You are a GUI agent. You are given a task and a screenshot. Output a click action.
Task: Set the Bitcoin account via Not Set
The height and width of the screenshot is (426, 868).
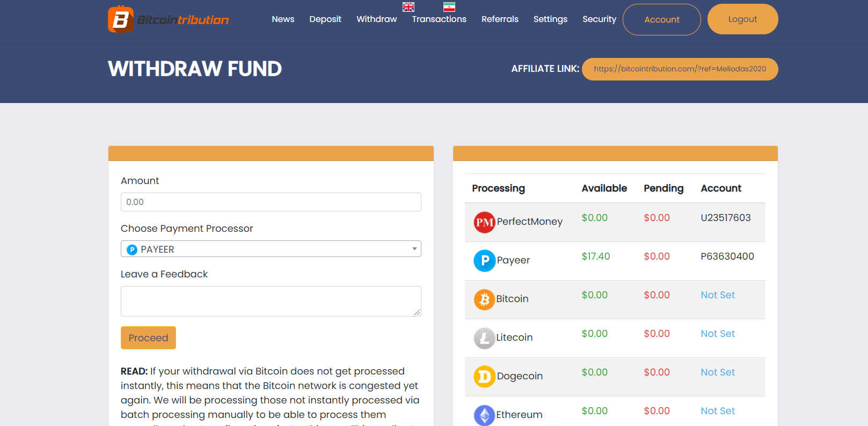(718, 295)
